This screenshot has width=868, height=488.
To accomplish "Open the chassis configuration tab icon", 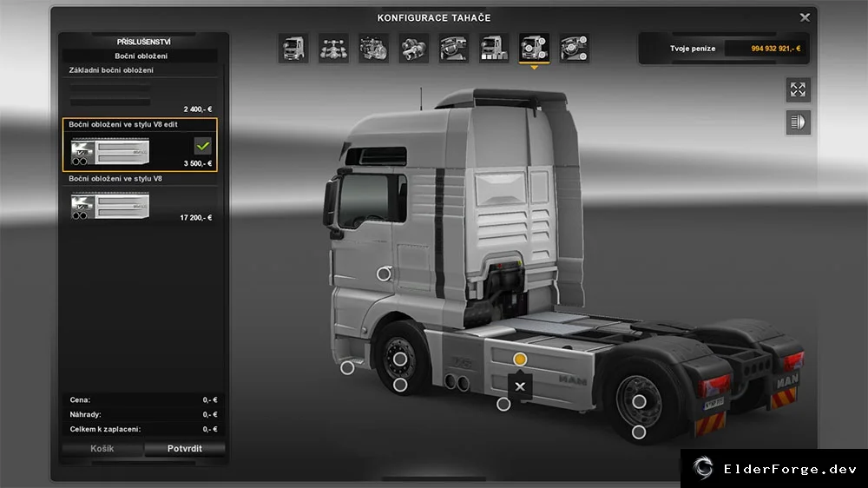I will coord(333,48).
